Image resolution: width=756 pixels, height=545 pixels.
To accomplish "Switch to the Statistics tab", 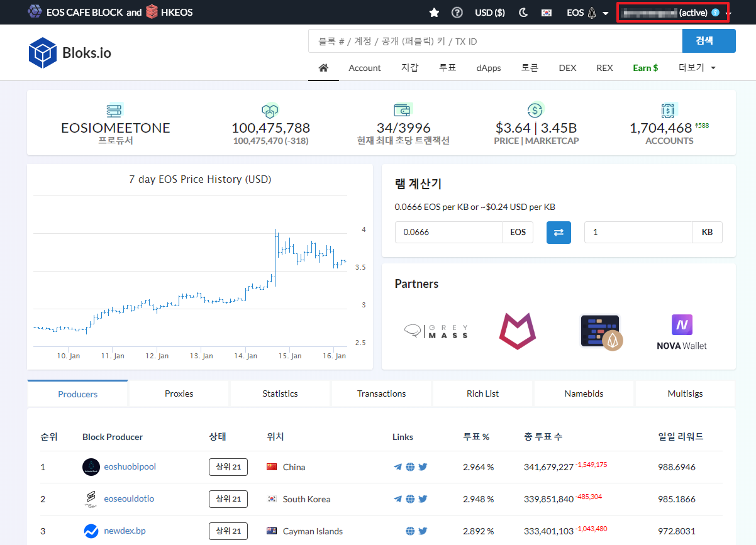I will [x=281, y=394].
